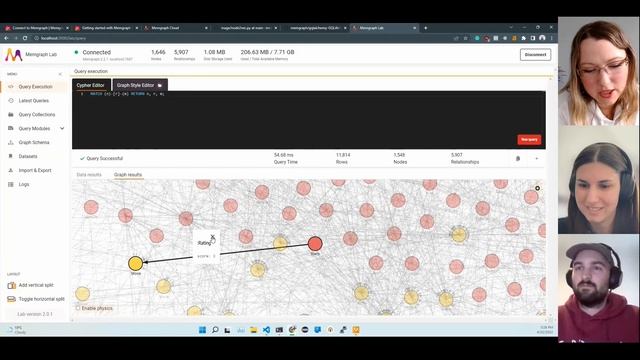Switch to Graph Style Editor tab
This screenshot has width=640, height=360.
(140, 85)
